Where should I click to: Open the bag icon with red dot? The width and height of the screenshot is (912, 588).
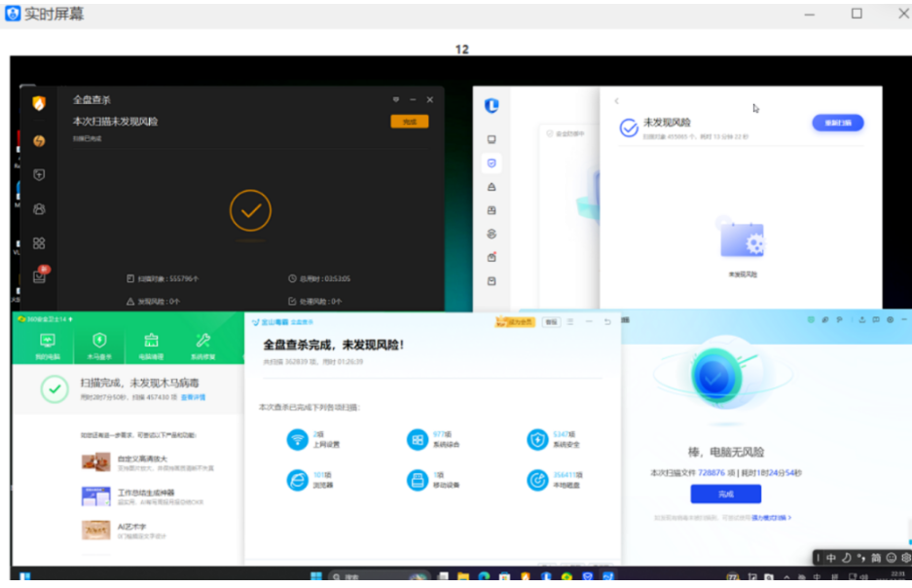[x=492, y=256]
